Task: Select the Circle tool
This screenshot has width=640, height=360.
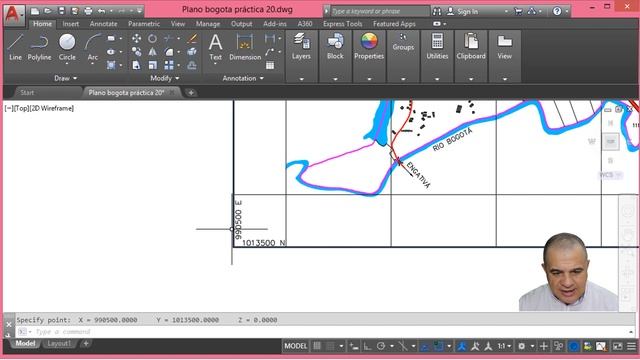Action: pyautogui.click(x=67, y=47)
